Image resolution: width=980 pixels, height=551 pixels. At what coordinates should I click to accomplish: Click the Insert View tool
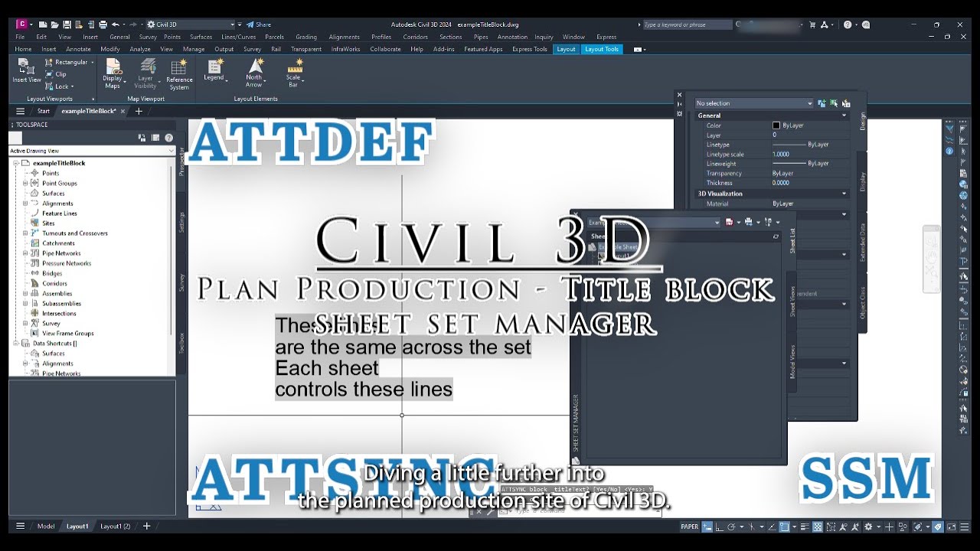pyautogui.click(x=26, y=70)
